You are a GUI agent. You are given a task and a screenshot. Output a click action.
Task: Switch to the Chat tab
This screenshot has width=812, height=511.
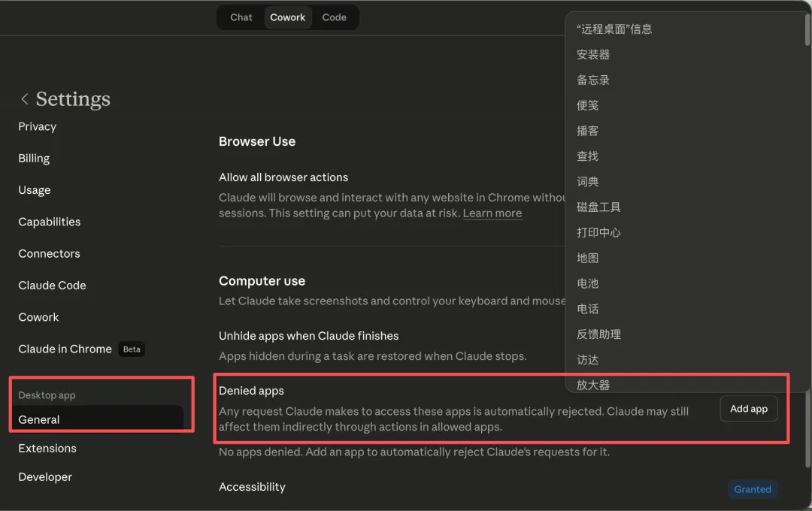tap(241, 17)
